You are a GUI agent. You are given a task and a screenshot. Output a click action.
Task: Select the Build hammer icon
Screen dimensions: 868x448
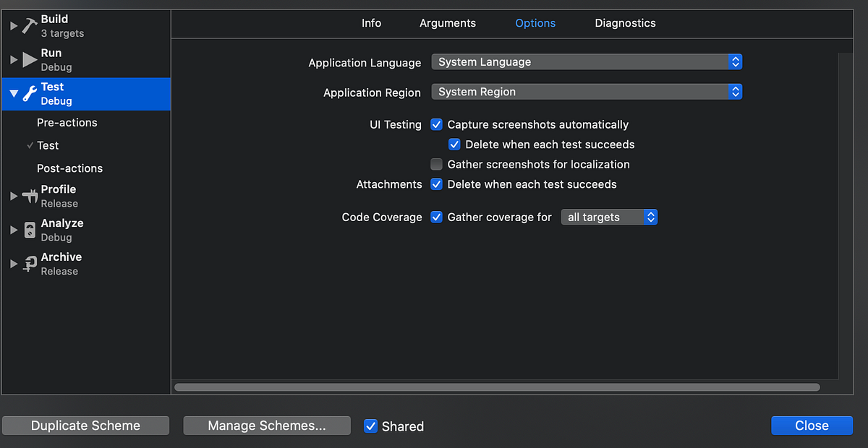click(29, 25)
